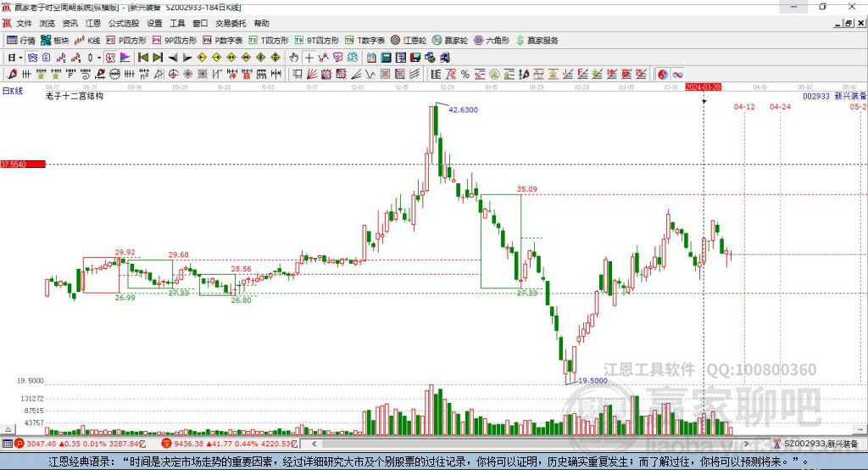Click the Shenzhen index 9436.38 status entry
This screenshot has width=868, height=470.
point(231,444)
